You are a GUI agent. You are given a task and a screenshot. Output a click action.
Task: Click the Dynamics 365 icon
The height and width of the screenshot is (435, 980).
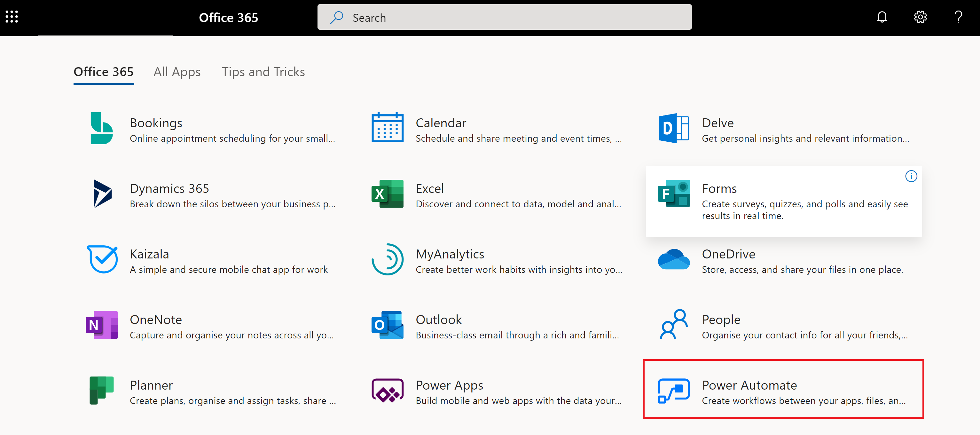click(x=102, y=194)
